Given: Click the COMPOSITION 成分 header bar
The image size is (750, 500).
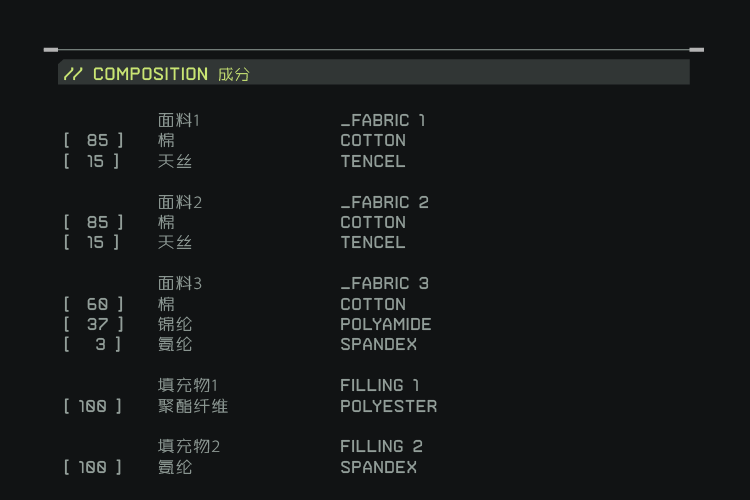Looking at the screenshot, I should point(373,73).
